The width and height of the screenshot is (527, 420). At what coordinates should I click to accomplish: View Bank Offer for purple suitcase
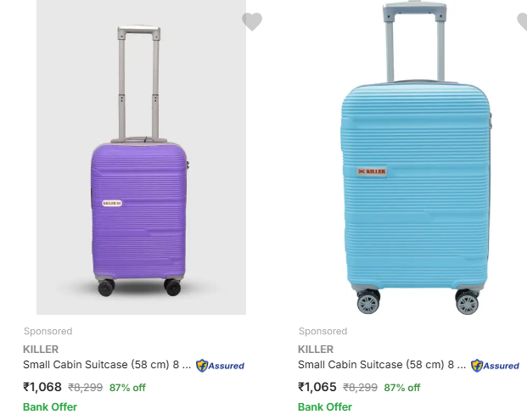click(50, 407)
